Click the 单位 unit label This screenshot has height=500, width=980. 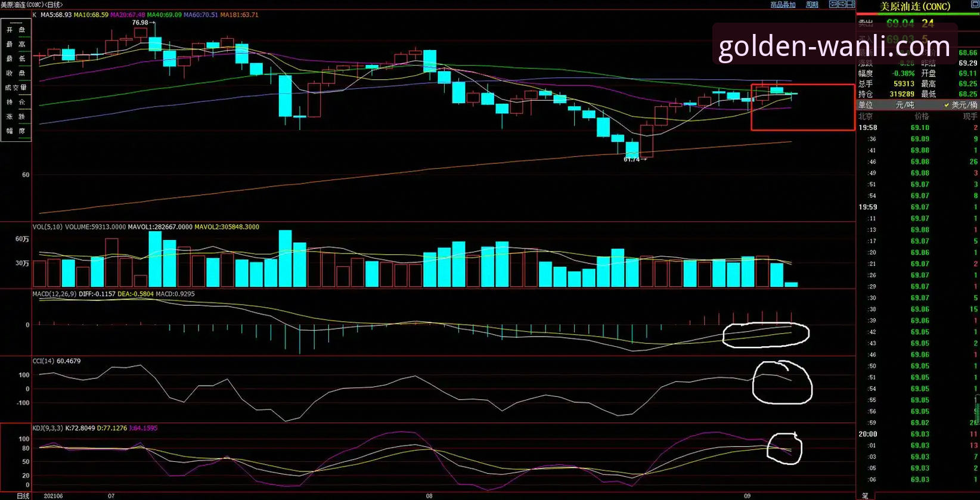(x=866, y=105)
